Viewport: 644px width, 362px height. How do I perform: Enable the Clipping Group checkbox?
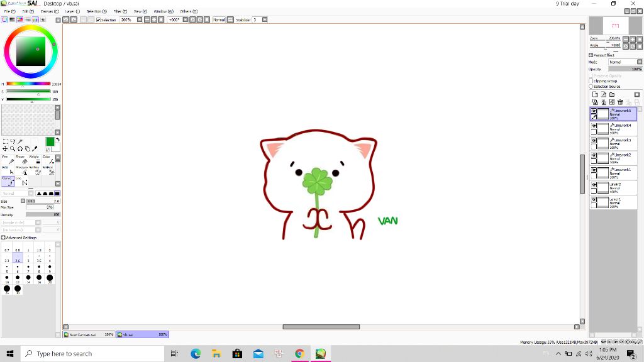coord(591,81)
